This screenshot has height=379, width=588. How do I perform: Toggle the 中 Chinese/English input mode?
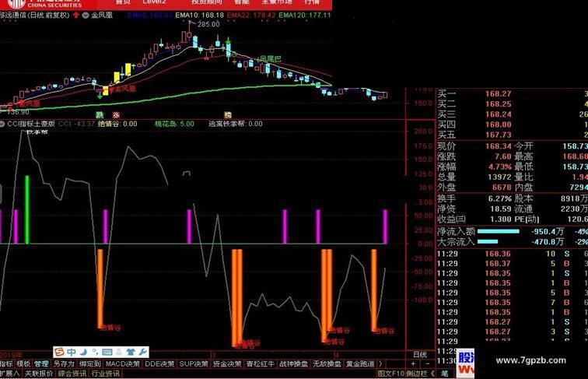[72, 352]
